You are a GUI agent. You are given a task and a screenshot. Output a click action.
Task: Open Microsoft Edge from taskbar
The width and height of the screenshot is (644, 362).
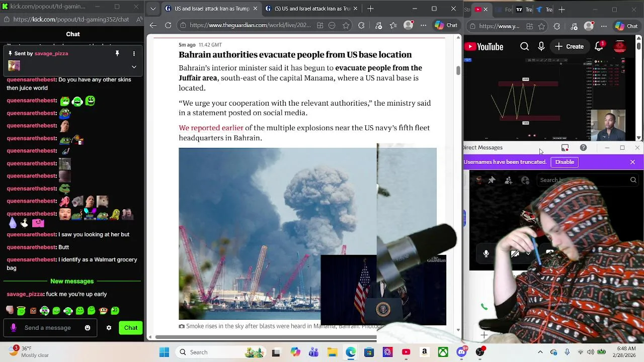tap(351, 352)
